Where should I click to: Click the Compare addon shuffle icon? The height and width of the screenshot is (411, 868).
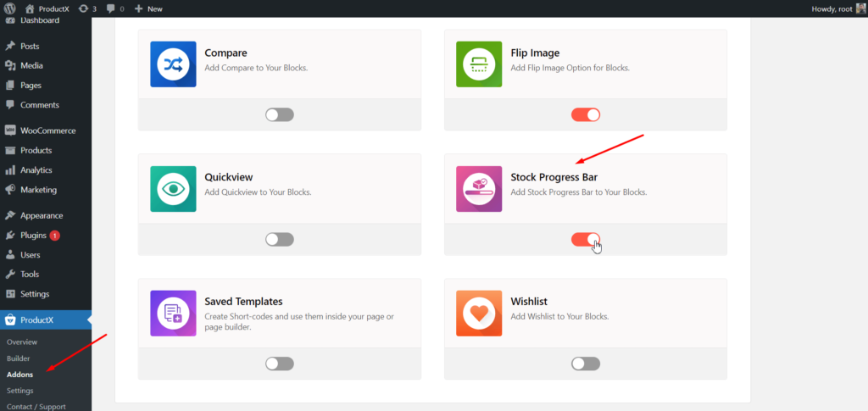point(173,64)
